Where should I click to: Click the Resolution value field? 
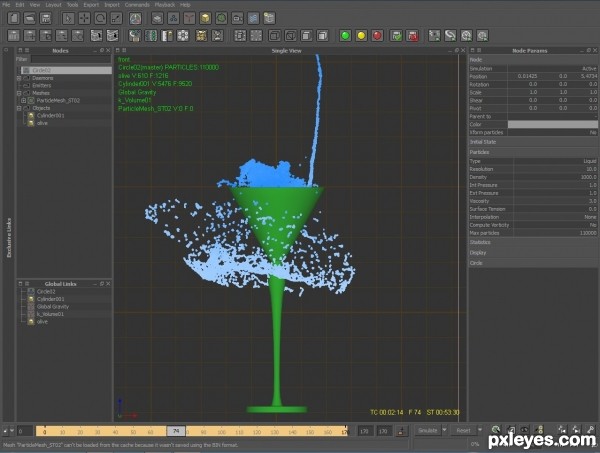tap(556, 169)
